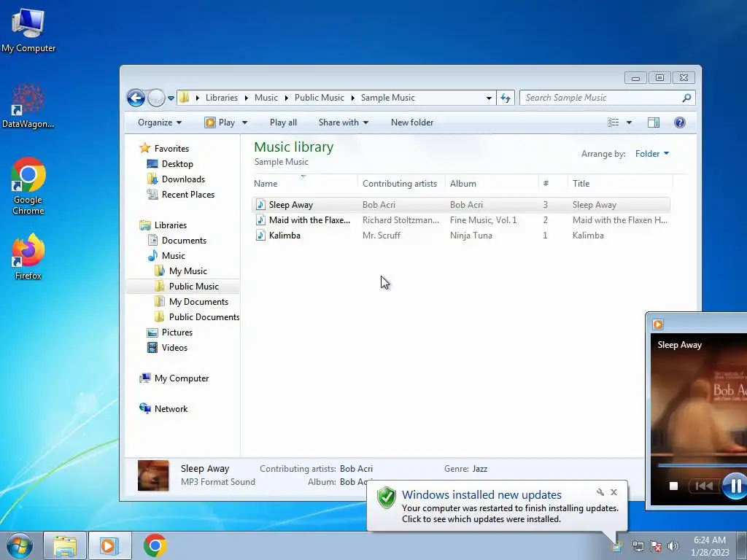This screenshot has height=560, width=747.
Task: Click New folder button
Action: pyautogui.click(x=412, y=122)
